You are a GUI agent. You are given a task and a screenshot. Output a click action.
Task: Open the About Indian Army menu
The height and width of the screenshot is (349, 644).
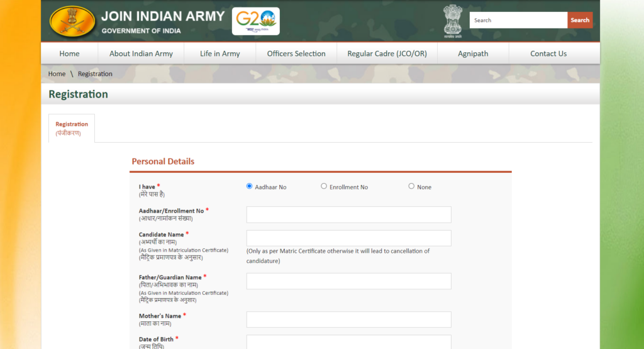(x=141, y=53)
